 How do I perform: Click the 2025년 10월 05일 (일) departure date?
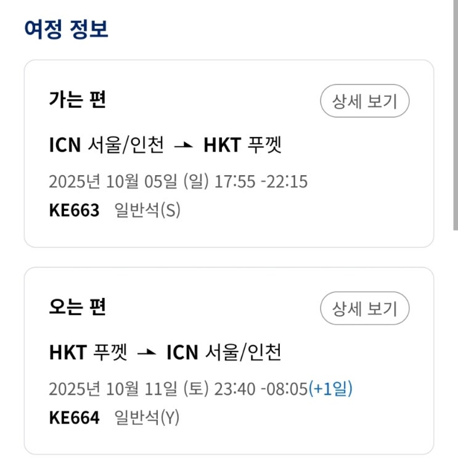tap(129, 181)
